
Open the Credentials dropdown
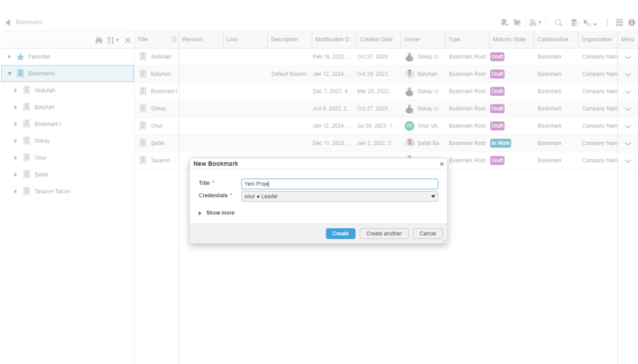tap(340, 197)
